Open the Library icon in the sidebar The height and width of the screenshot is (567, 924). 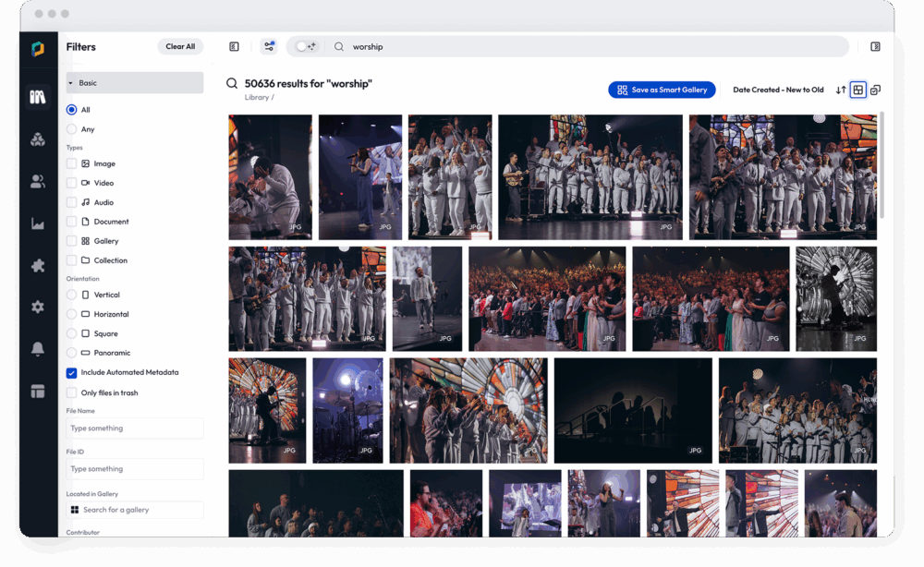[x=38, y=97]
